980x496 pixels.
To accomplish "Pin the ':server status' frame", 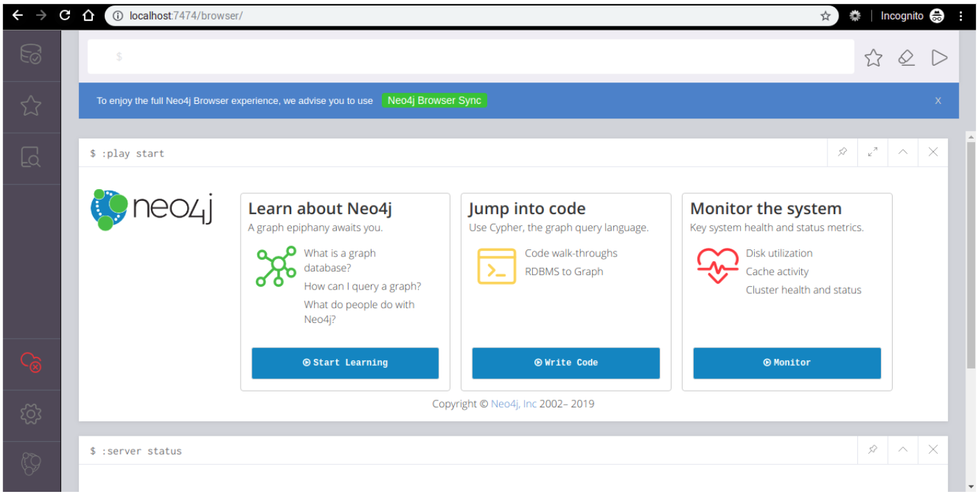I will [x=873, y=450].
